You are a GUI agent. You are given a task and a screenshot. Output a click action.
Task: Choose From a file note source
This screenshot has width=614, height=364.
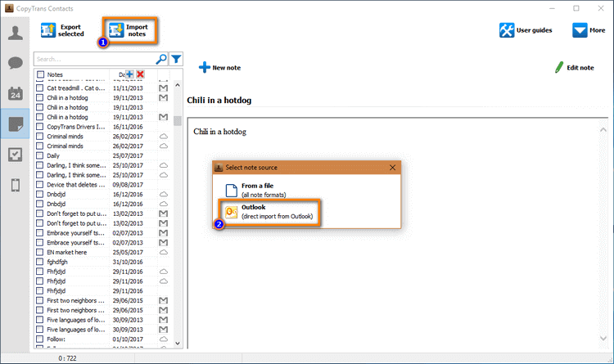255,190
